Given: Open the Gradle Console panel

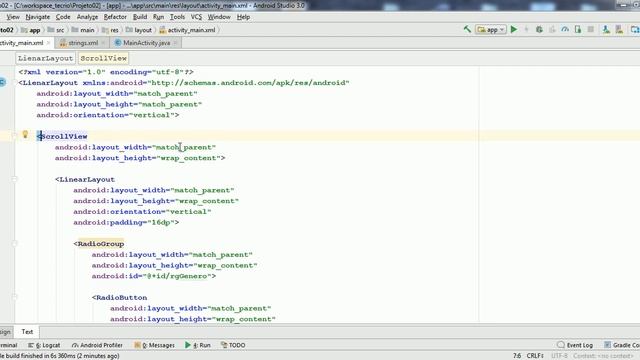Looking at the screenshot, I should point(622,345).
